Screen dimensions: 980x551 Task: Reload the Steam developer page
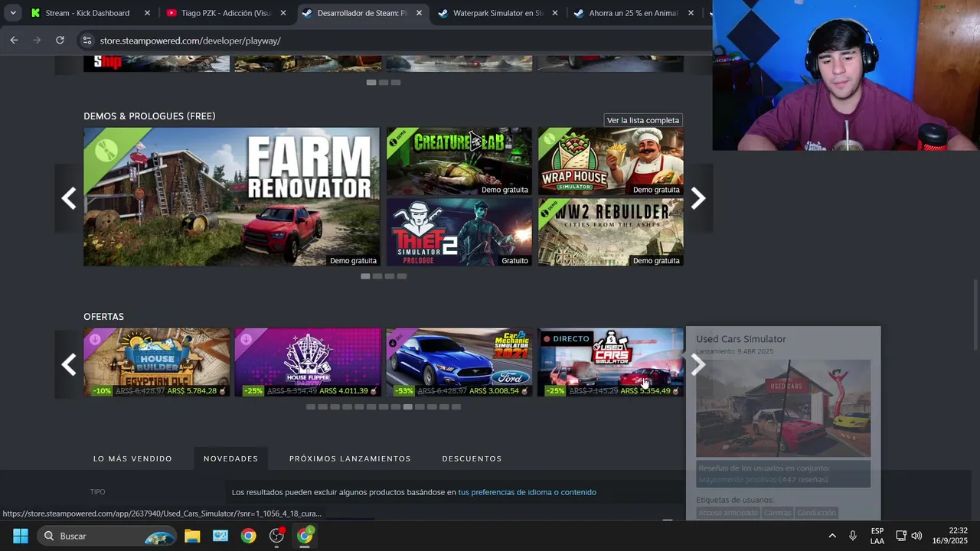point(60,40)
